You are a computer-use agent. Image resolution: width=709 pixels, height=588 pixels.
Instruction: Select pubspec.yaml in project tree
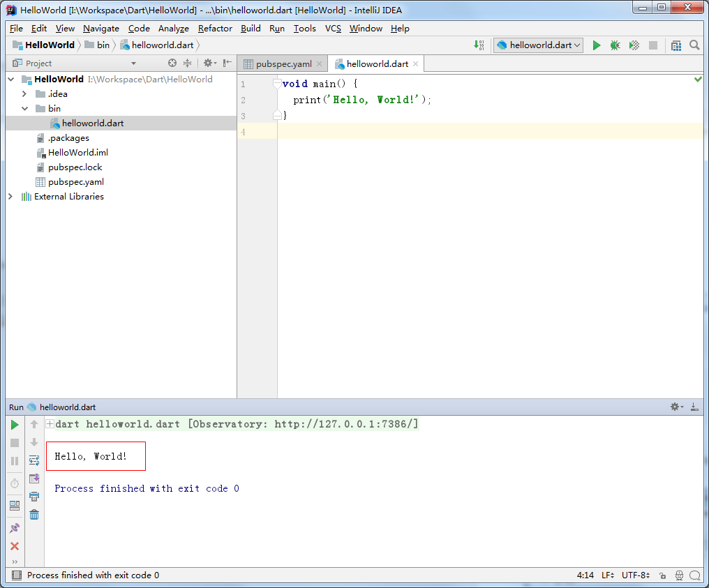click(76, 182)
